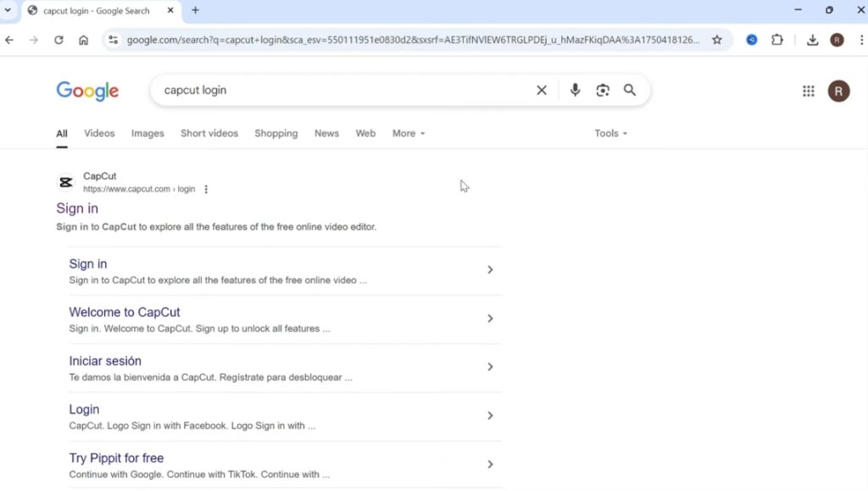
Task: Expand the Welcome to CapCut sitelink chevron
Action: 490,319
